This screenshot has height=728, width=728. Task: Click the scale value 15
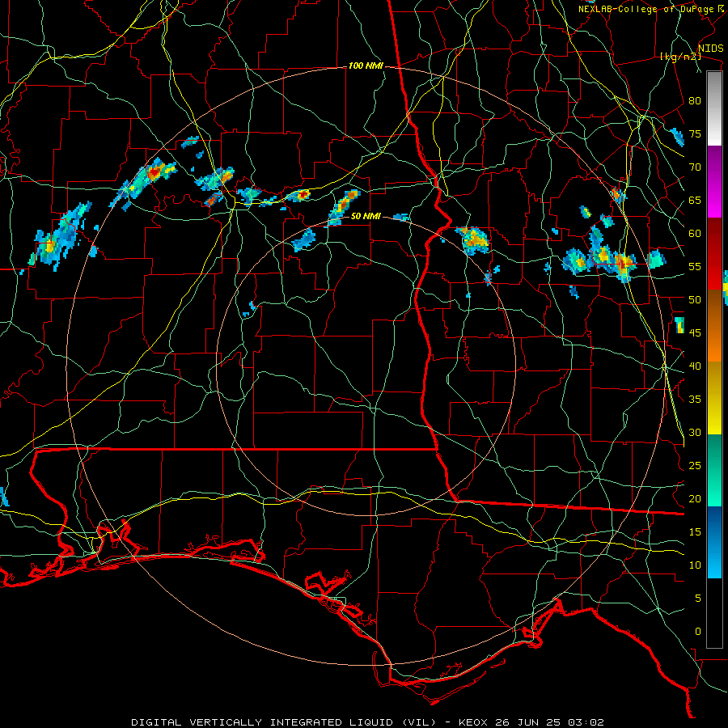(x=695, y=532)
